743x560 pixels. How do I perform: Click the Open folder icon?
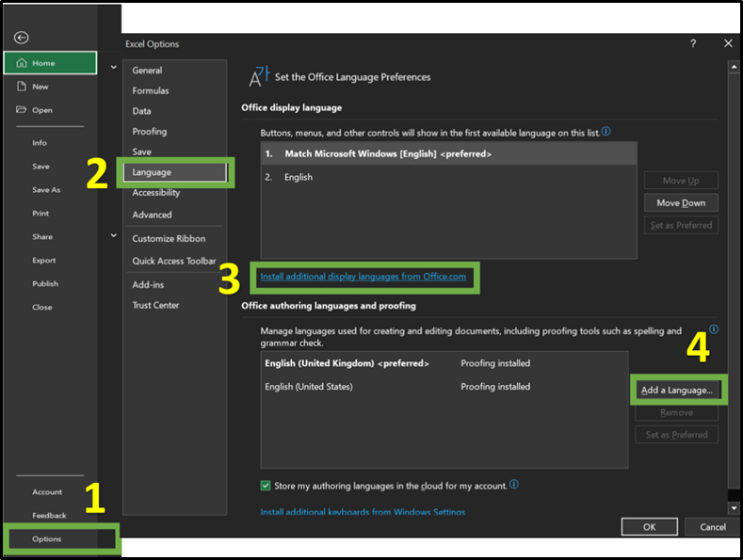pos(22,109)
